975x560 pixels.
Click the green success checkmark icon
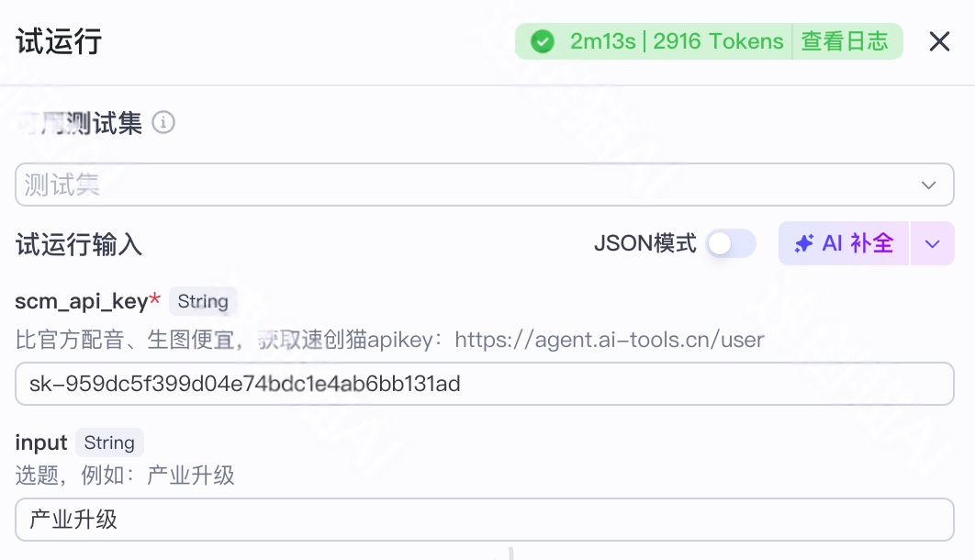pyautogui.click(x=542, y=41)
